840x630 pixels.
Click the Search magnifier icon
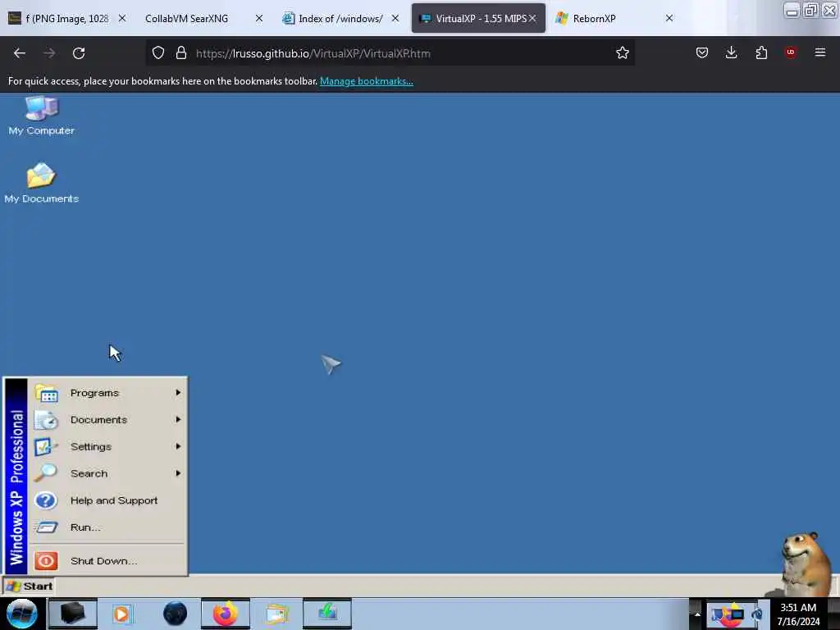coord(46,473)
